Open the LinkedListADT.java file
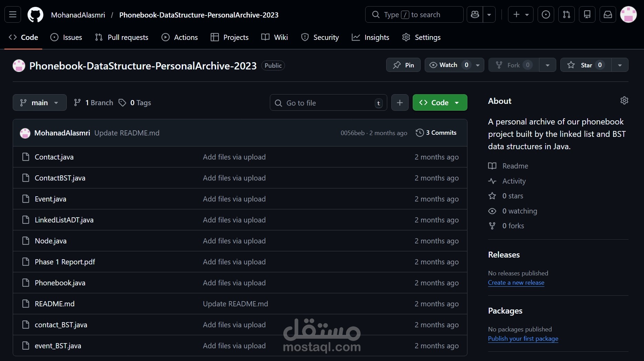Image resolution: width=644 pixels, height=361 pixels. point(64,220)
